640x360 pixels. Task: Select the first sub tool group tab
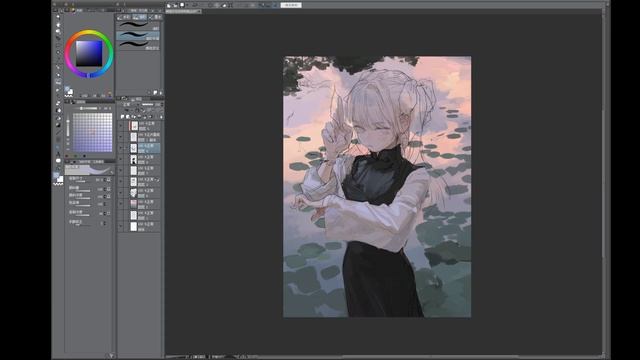[x=123, y=17]
